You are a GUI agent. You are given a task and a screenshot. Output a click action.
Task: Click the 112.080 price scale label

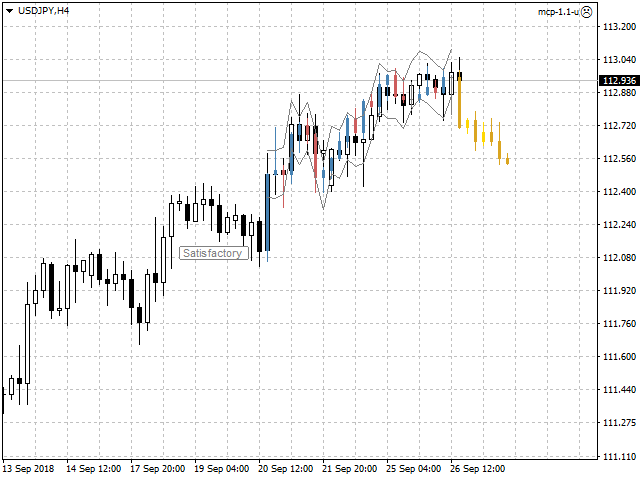tap(619, 258)
